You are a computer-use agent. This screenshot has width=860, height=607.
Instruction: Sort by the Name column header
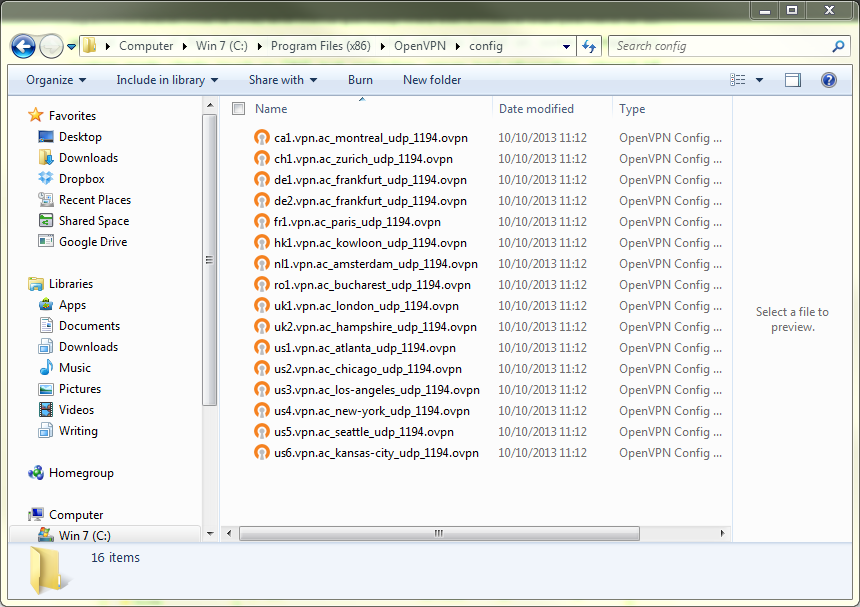271,109
